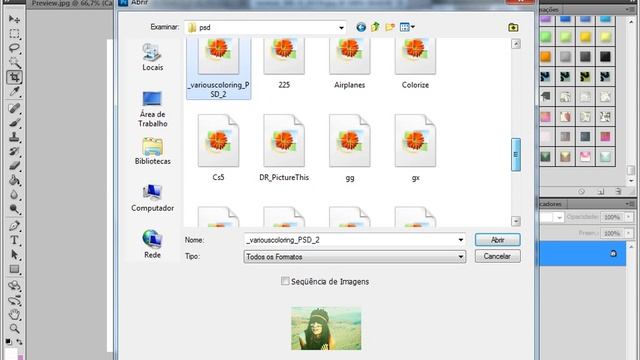Apply the black style swatch
Screen dimensions: 640x360
tap(605, 57)
